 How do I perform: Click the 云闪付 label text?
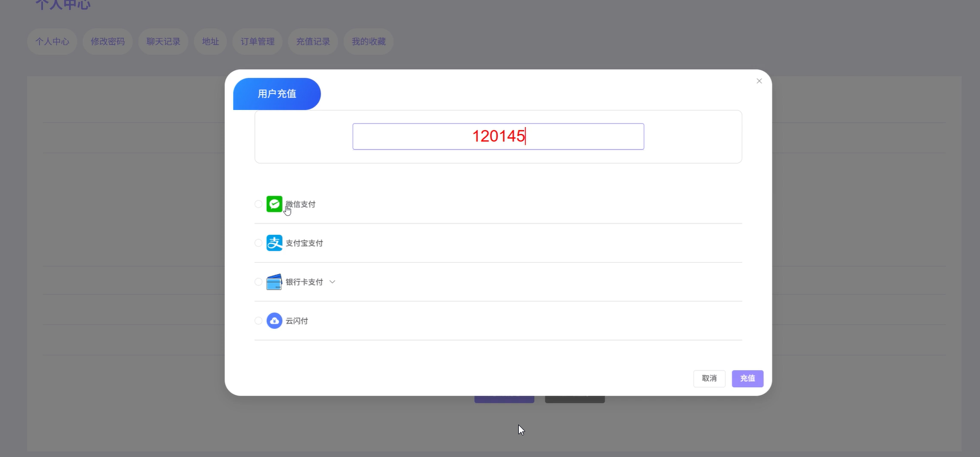pyautogui.click(x=297, y=321)
